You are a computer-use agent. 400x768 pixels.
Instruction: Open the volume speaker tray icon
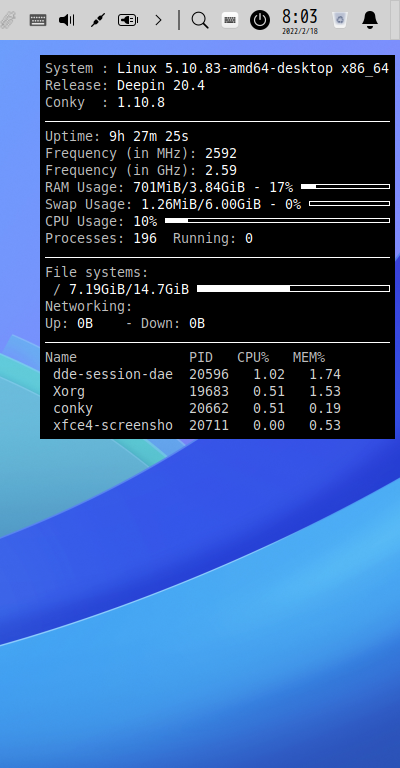pyautogui.click(x=67, y=20)
